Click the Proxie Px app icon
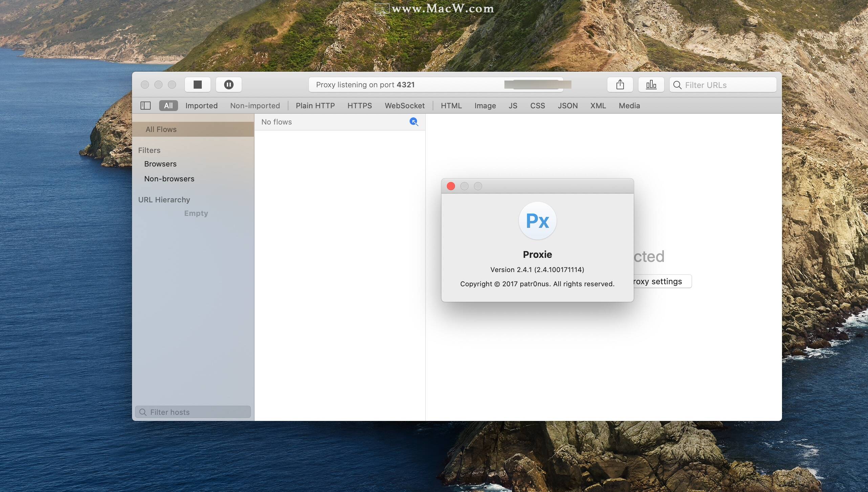 [538, 221]
